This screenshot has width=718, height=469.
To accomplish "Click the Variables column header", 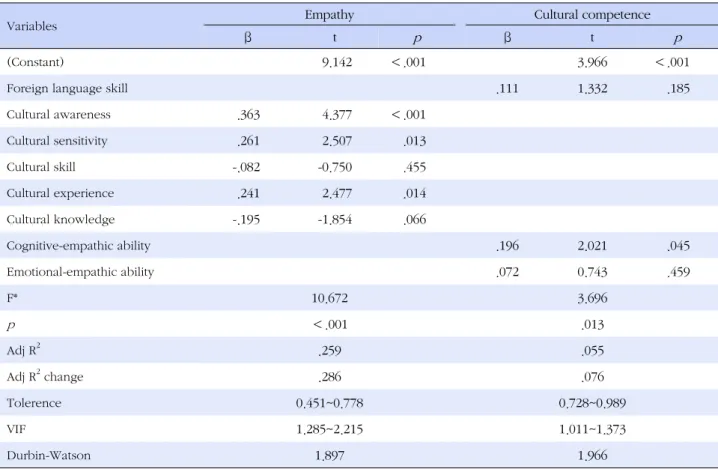I will (x=32, y=26).
